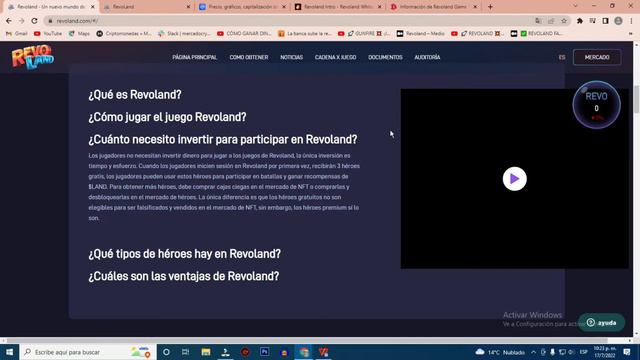Open Photoshop from the taskbar
640x360 pixels.
[x=264, y=352]
